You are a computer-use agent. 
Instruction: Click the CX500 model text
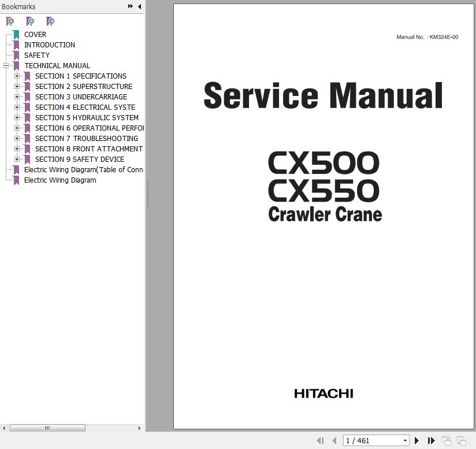tap(323, 163)
